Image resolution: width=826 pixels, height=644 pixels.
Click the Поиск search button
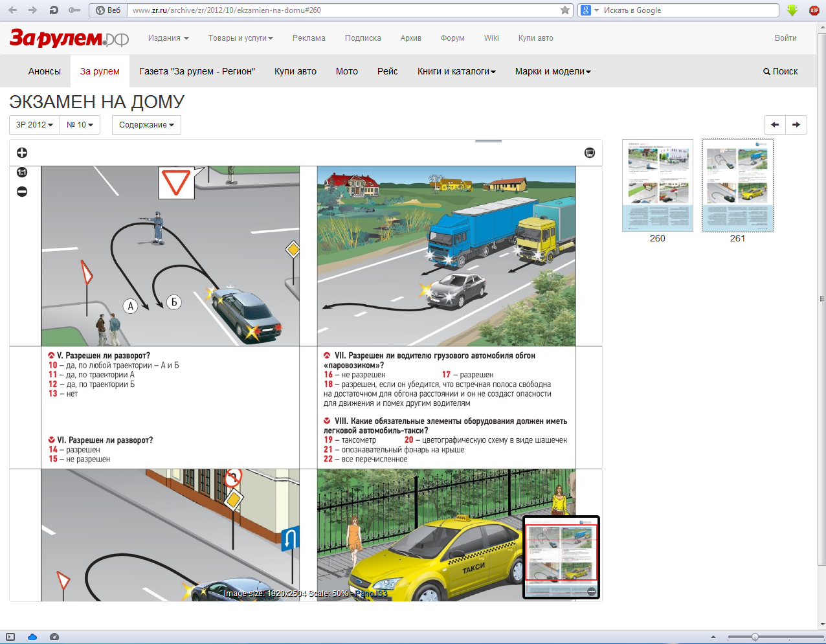click(780, 71)
